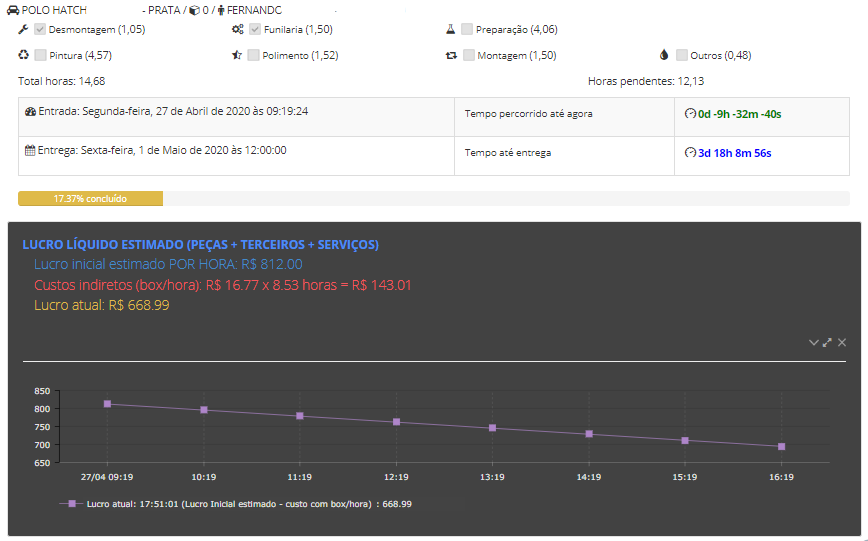Select the Outros checkbox

coord(682,56)
